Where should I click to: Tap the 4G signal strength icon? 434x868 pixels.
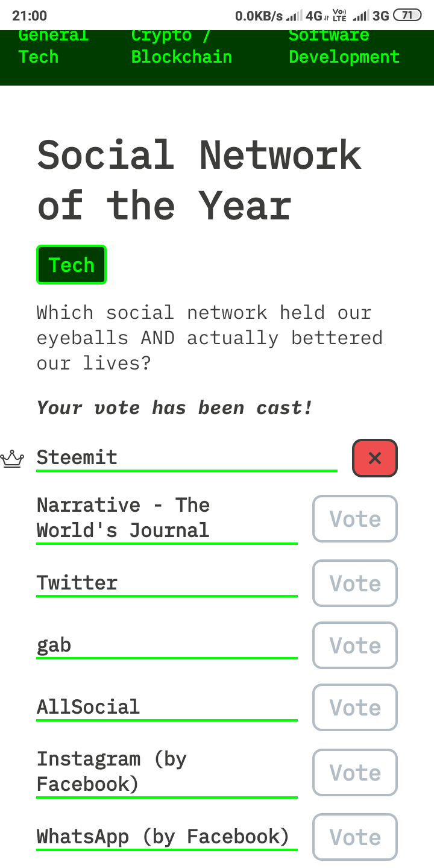tap(294, 16)
